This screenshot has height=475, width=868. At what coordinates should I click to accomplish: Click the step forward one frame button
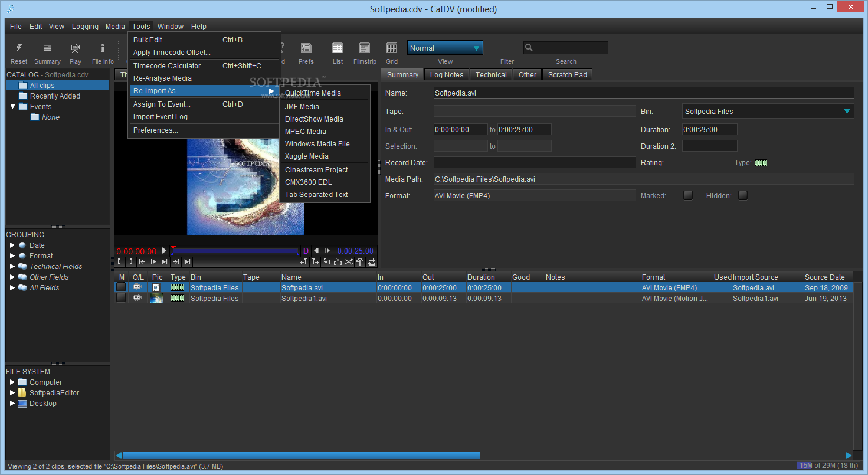click(327, 251)
